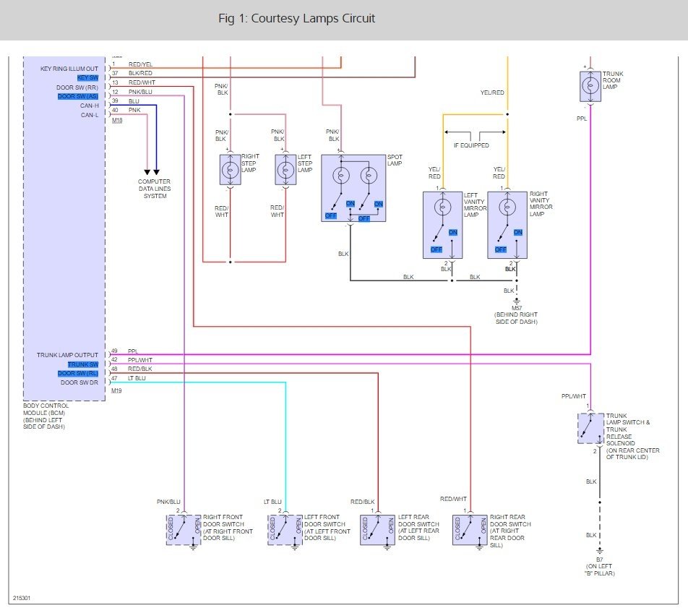Click highlighted OFF in left vanity mirror lamp
The height and width of the screenshot is (616, 688).
tap(437, 249)
